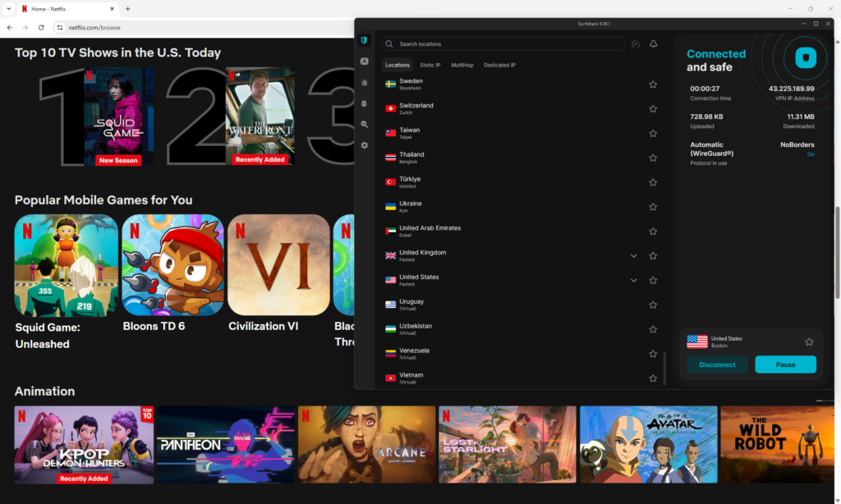The width and height of the screenshot is (841, 504).
Task: Open Chrome tab search dropdown arrow
Action: (x=8, y=8)
